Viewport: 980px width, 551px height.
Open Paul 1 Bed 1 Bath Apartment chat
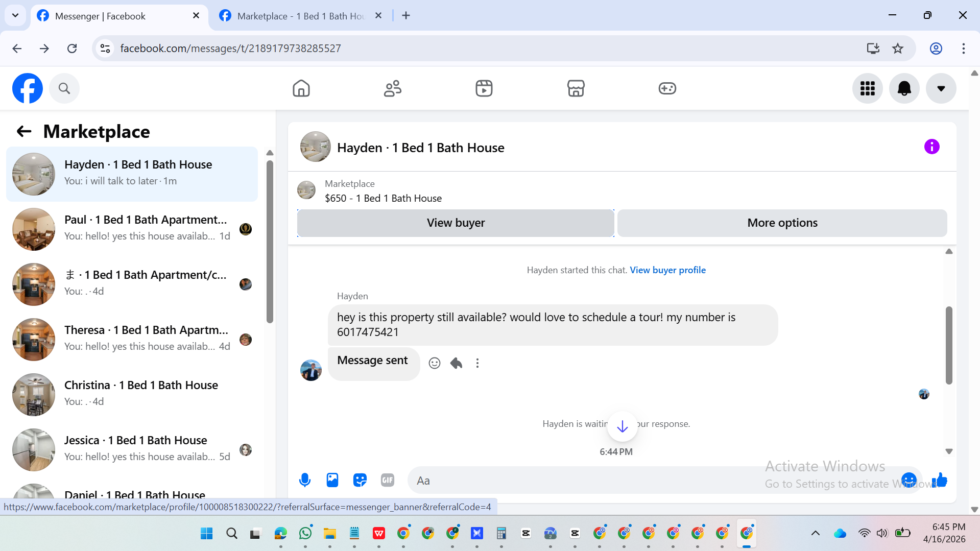132,229
